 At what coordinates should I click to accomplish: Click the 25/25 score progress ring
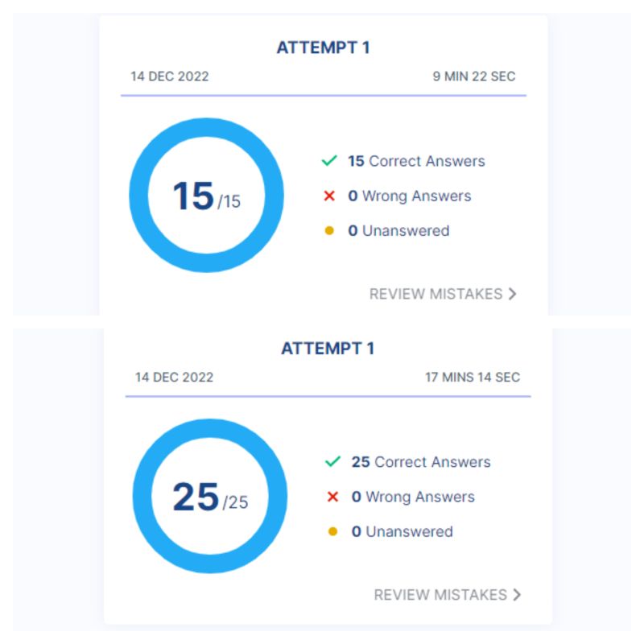click(210, 496)
